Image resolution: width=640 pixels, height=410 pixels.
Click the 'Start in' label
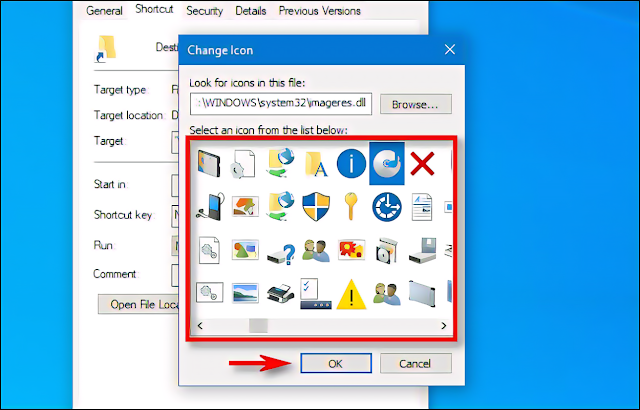tap(110, 184)
